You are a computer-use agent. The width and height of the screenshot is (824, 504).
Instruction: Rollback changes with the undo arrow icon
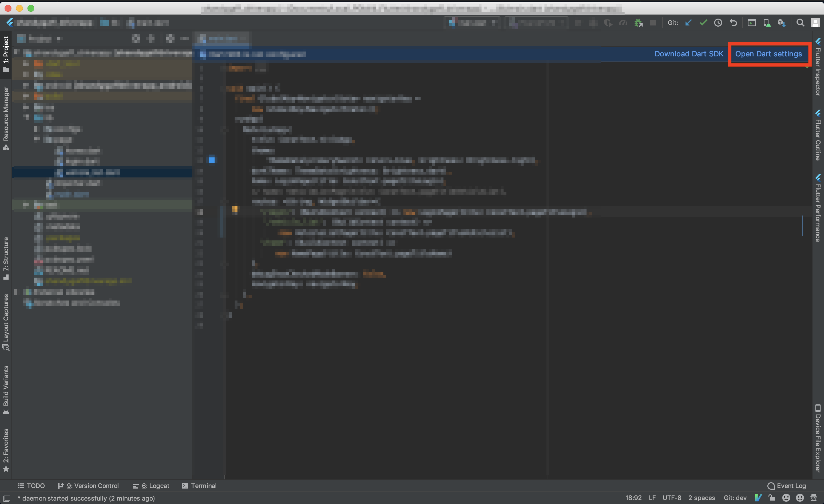coord(734,22)
